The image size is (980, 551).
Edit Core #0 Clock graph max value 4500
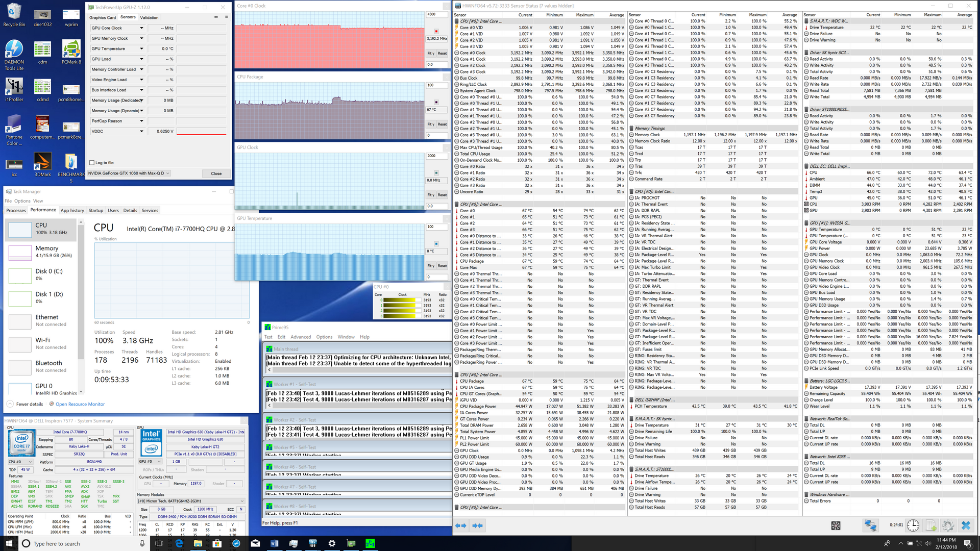[x=437, y=14]
